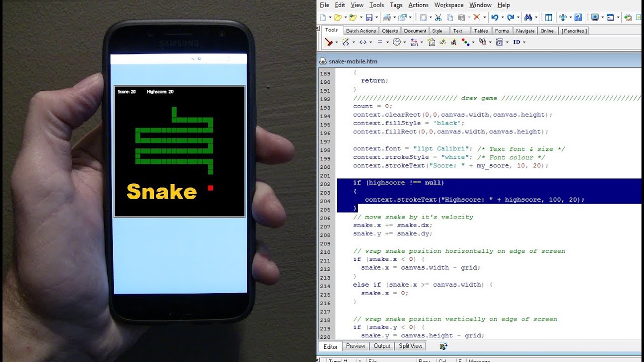Open the Help menu

(x=504, y=5)
